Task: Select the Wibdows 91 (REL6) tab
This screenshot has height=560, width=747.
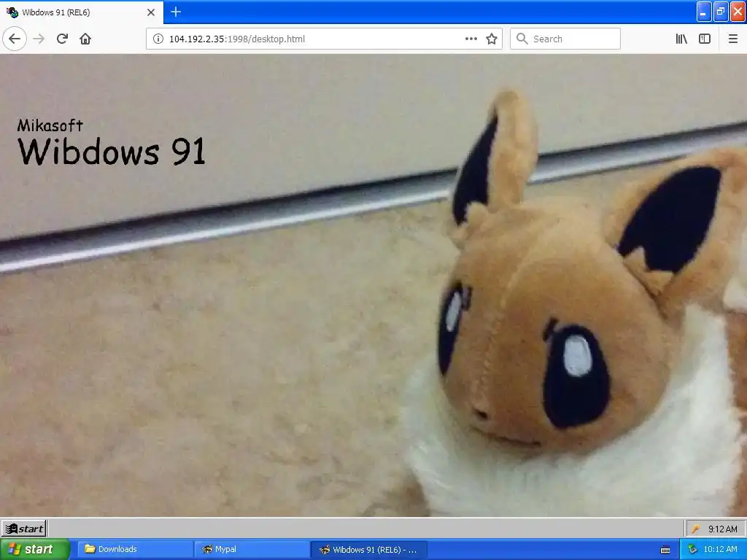Action: coord(82,12)
